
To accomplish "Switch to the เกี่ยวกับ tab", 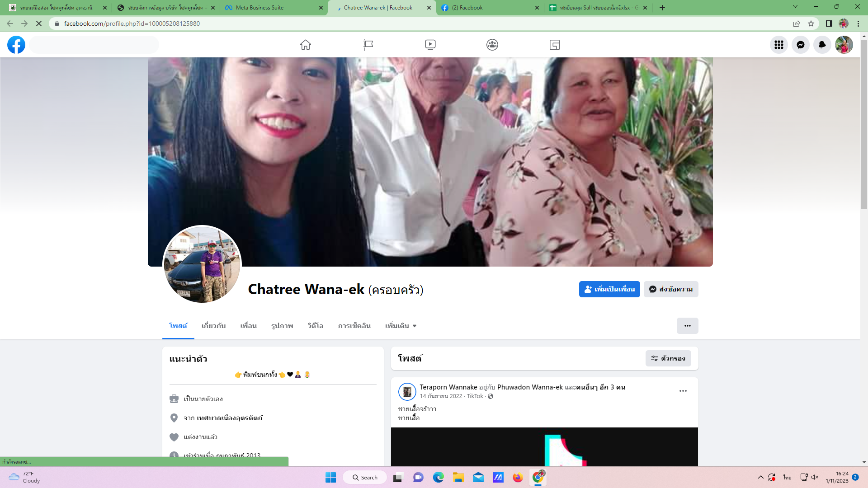I will pyautogui.click(x=213, y=326).
